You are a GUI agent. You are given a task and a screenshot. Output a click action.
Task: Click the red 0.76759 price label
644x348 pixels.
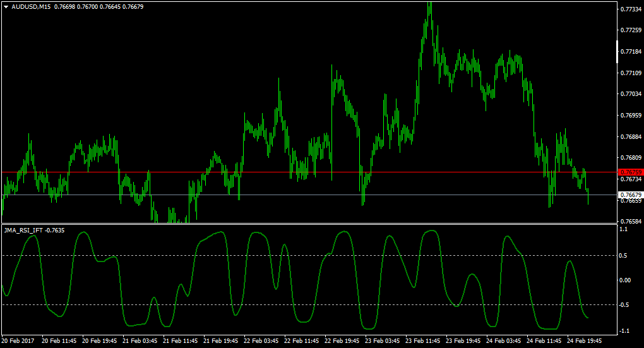pyautogui.click(x=631, y=172)
